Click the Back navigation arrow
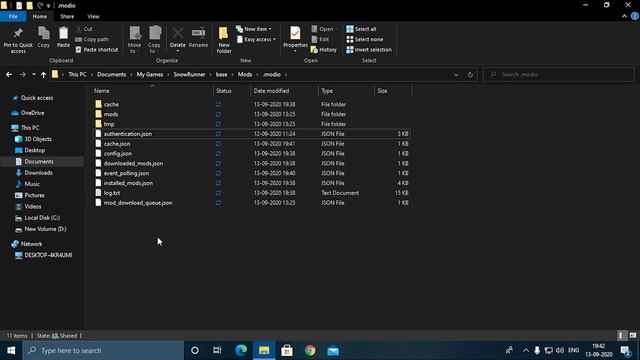640x360 pixels. 9,74
